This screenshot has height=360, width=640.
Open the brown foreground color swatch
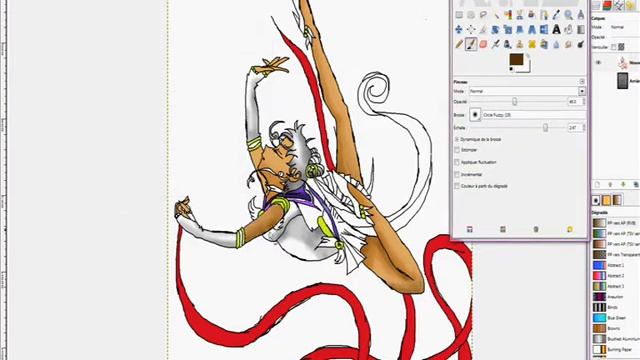(516, 60)
